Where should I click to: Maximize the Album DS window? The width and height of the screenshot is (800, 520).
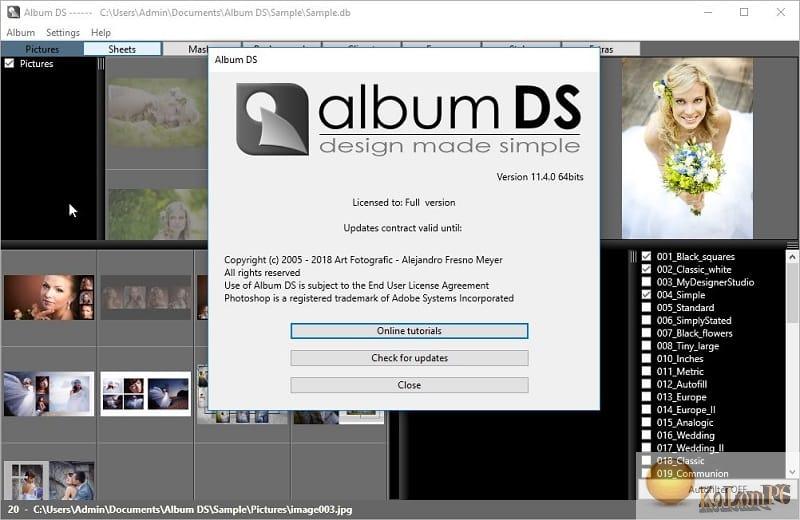click(744, 12)
